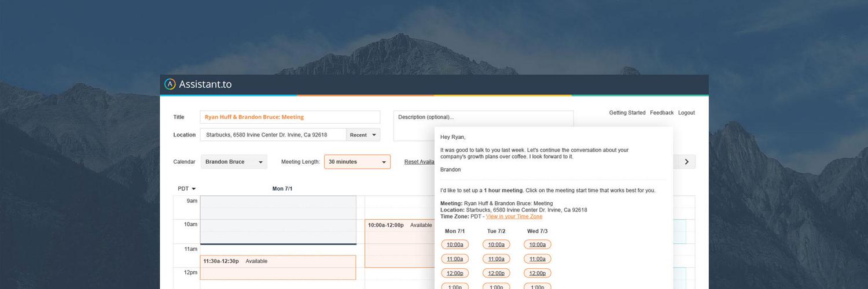Choose Wed 7/3 10:00a time slot

pyautogui.click(x=537, y=244)
